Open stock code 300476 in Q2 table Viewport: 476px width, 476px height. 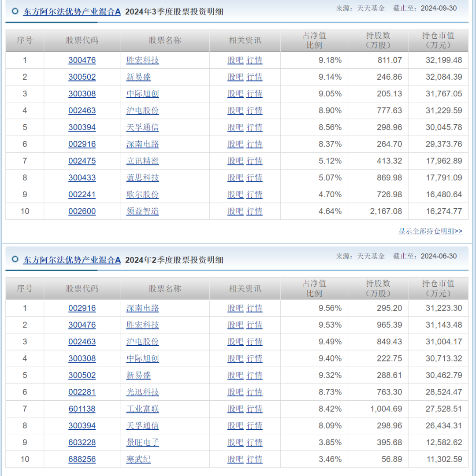tap(82, 325)
